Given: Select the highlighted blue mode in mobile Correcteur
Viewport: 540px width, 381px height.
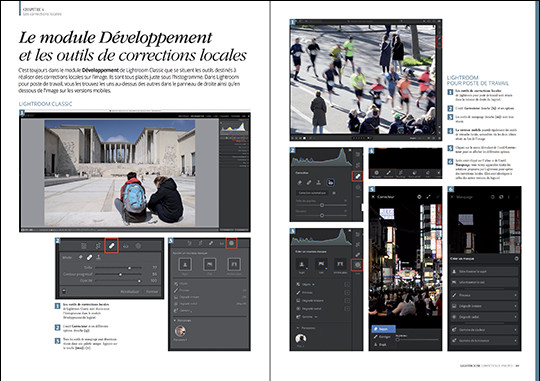Looking at the screenshot, I should coord(383,329).
